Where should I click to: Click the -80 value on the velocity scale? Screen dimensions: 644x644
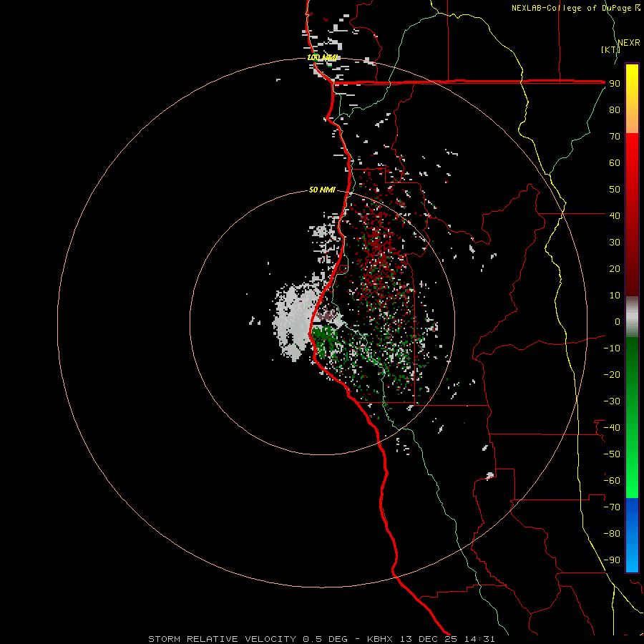click(x=612, y=534)
